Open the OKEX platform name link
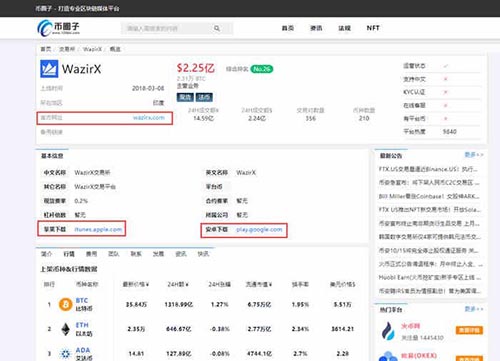 coord(419,356)
